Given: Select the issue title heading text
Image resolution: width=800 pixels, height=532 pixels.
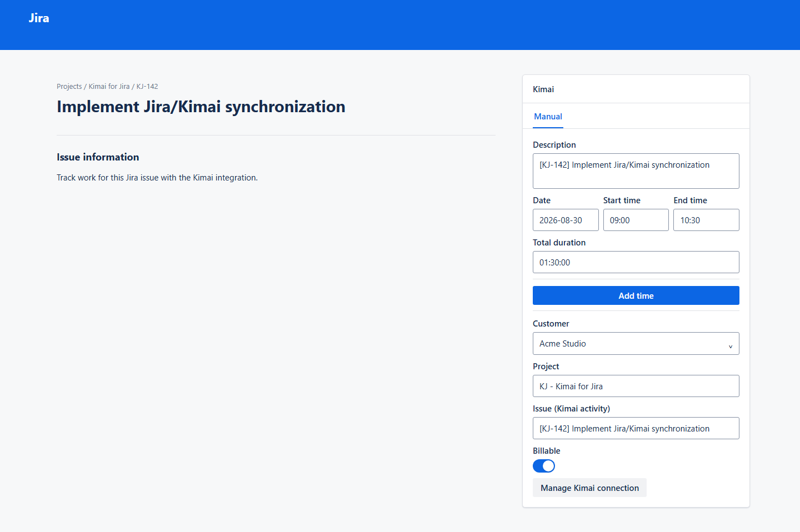Looking at the screenshot, I should (x=201, y=107).
